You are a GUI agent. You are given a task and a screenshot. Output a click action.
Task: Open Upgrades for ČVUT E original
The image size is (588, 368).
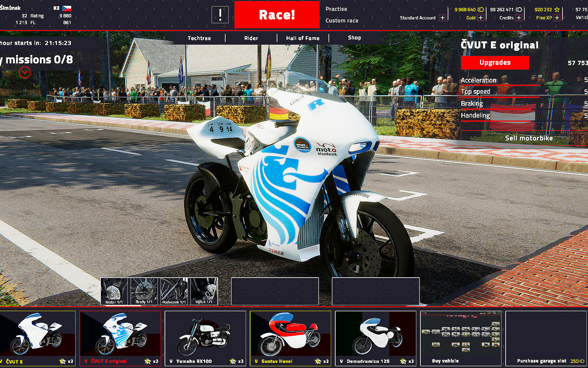(x=495, y=62)
